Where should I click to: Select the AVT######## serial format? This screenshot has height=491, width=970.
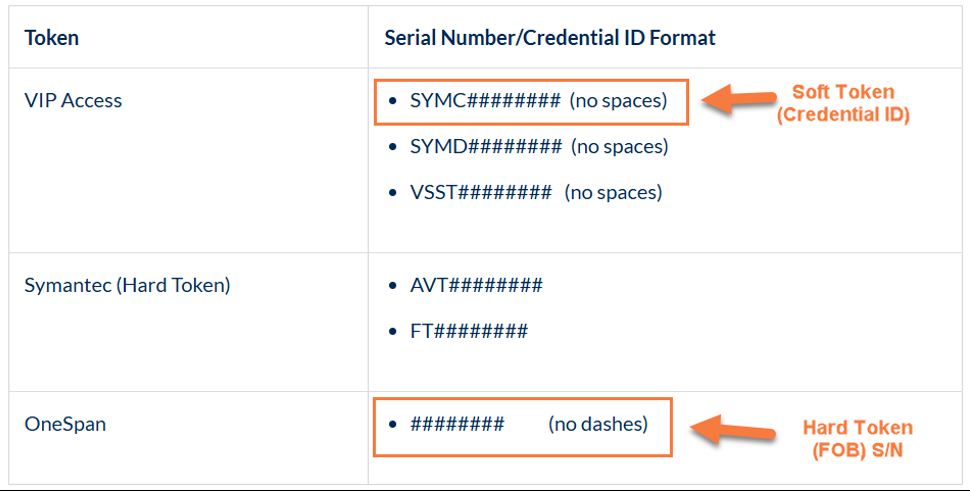point(476,286)
